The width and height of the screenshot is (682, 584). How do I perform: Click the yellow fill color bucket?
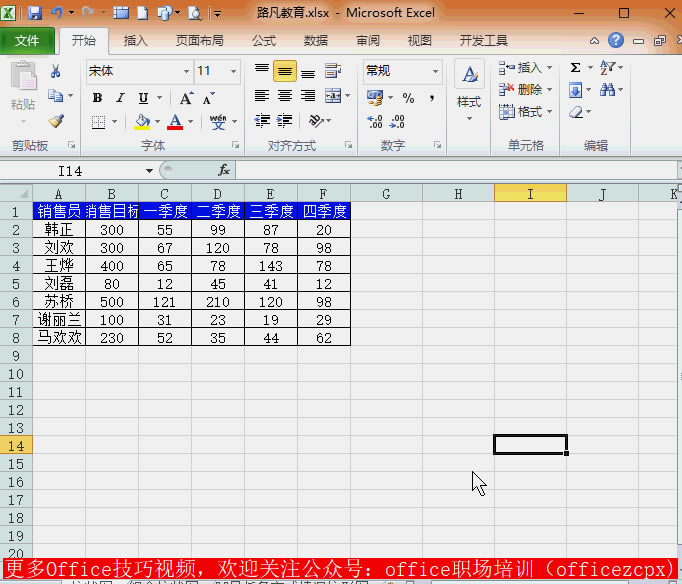point(142,122)
